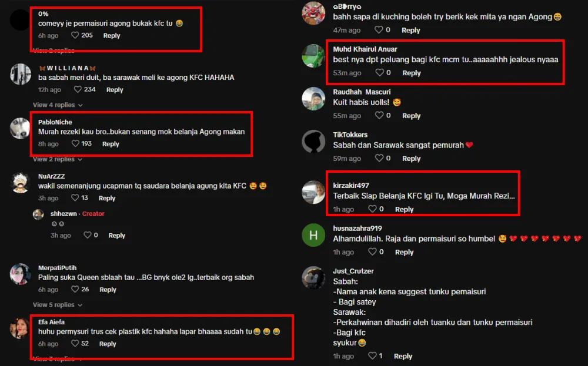Like PabloNiche's comment with heart icon
The width and height of the screenshot is (588, 366).
coord(75,143)
